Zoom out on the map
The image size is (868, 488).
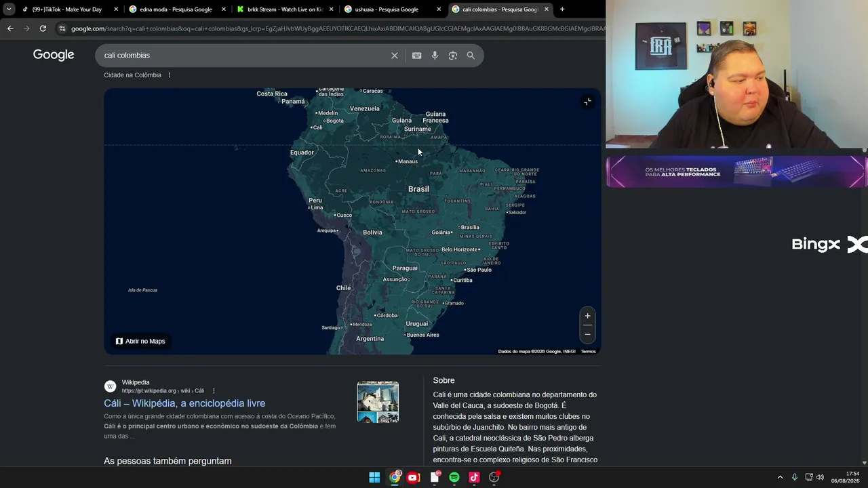click(x=588, y=333)
